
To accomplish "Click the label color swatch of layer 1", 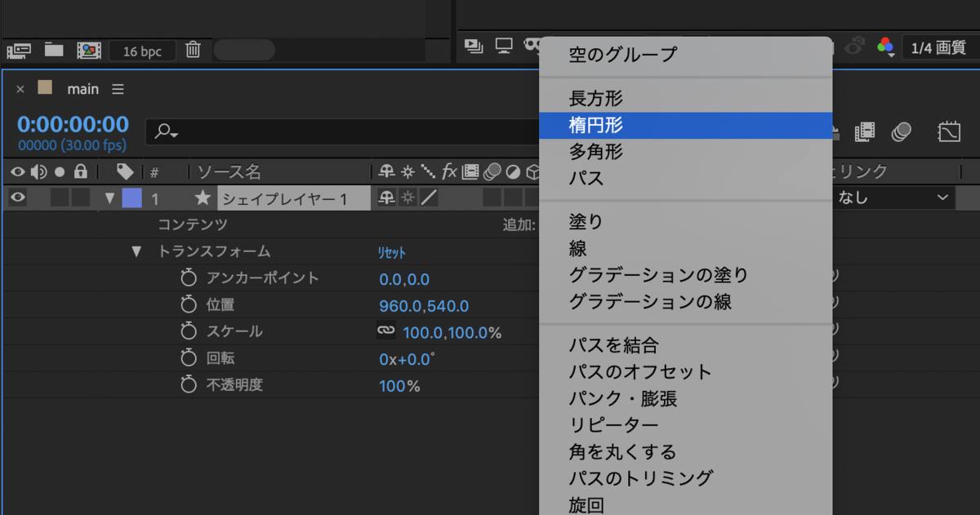I will click(131, 198).
